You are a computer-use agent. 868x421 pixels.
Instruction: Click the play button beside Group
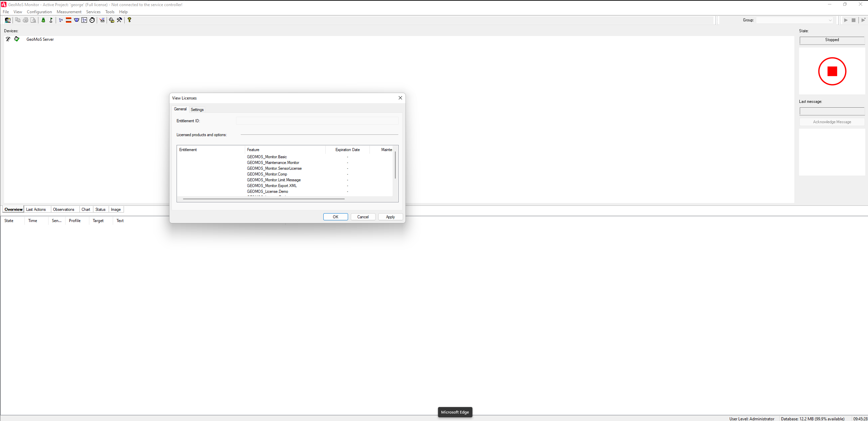coord(846,20)
